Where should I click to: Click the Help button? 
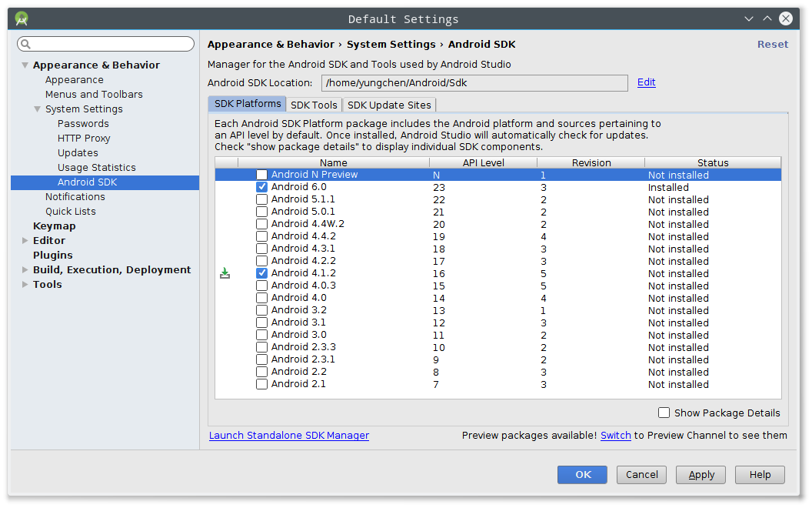(760, 474)
